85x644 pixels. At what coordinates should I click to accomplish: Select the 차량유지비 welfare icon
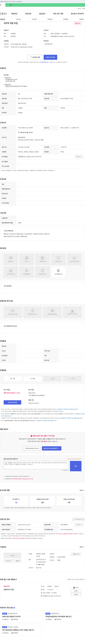pos(42,260)
